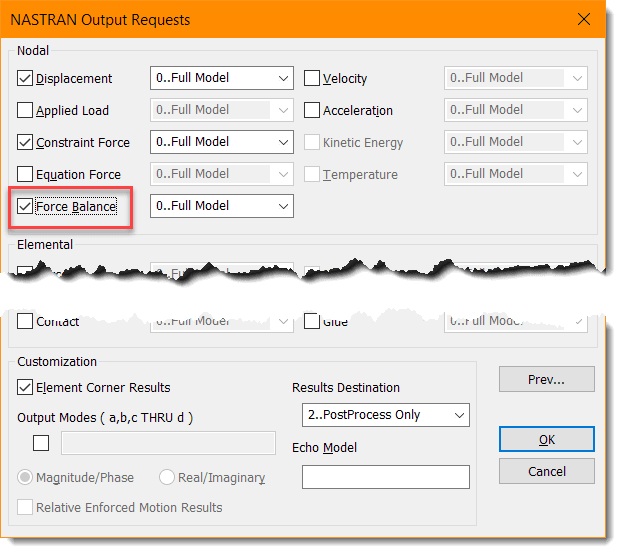Enable the Output Modes checkbox
621x553 pixels.
pos(41,443)
